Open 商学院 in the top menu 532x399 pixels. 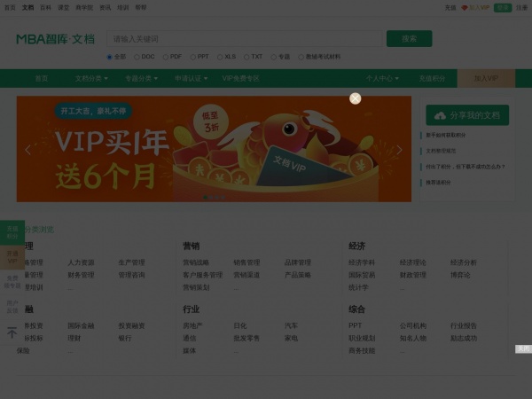click(x=84, y=7)
